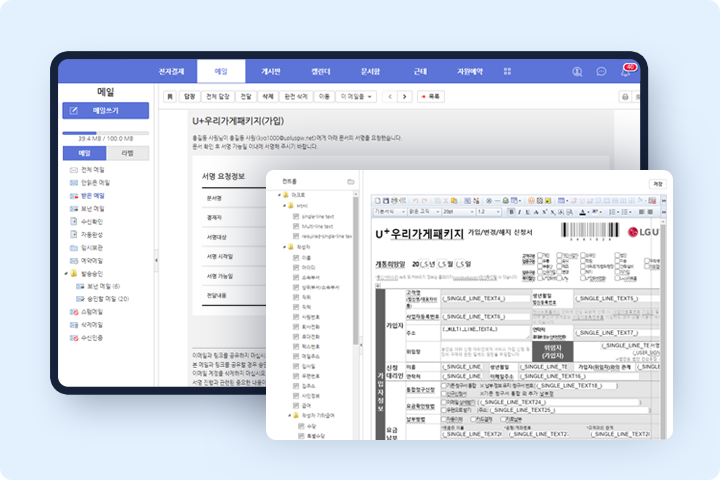
Task: Click the folder icon in 컨트롤 panel header
Action: tap(351, 181)
